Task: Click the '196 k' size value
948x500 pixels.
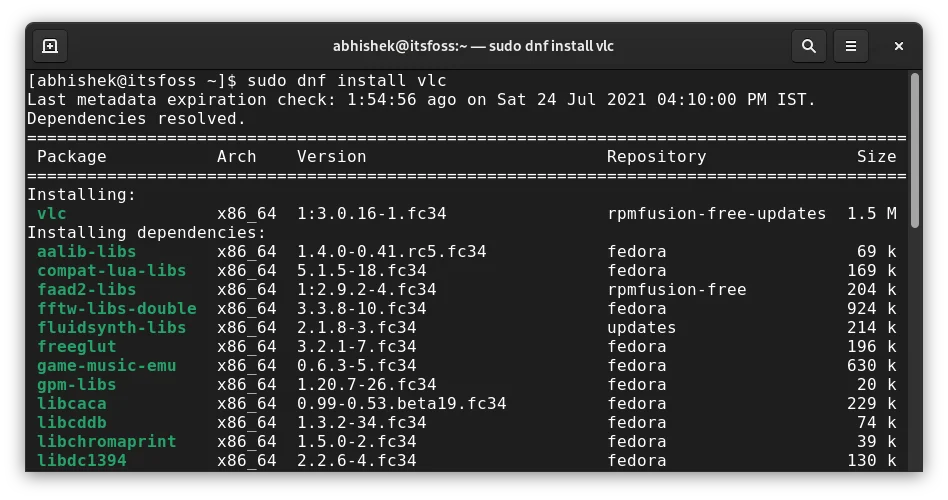Action: pyautogui.click(x=871, y=346)
